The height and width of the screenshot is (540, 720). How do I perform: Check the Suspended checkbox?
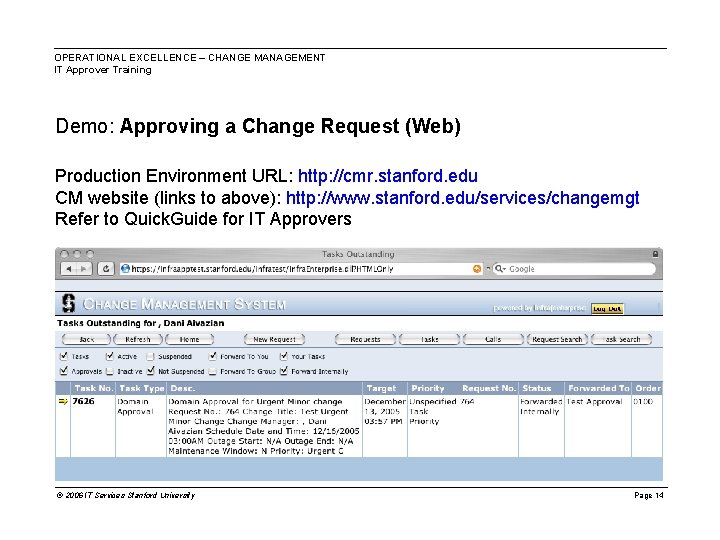[x=150, y=357]
